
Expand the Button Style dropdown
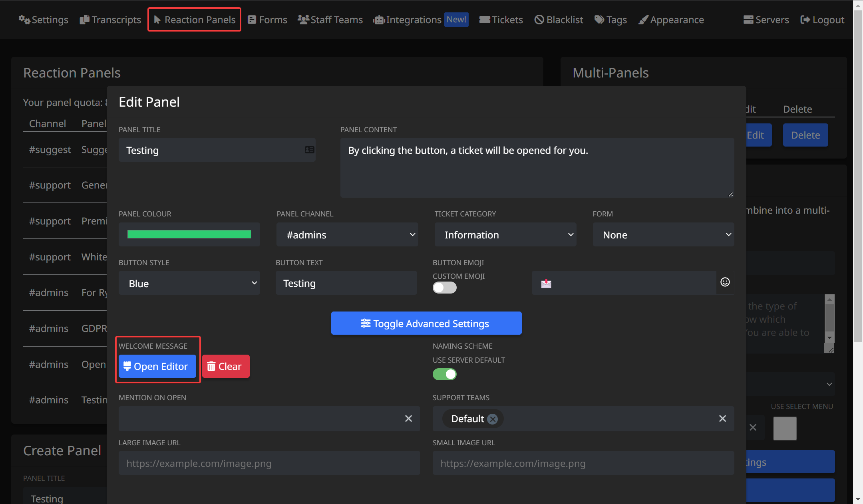pos(189,283)
